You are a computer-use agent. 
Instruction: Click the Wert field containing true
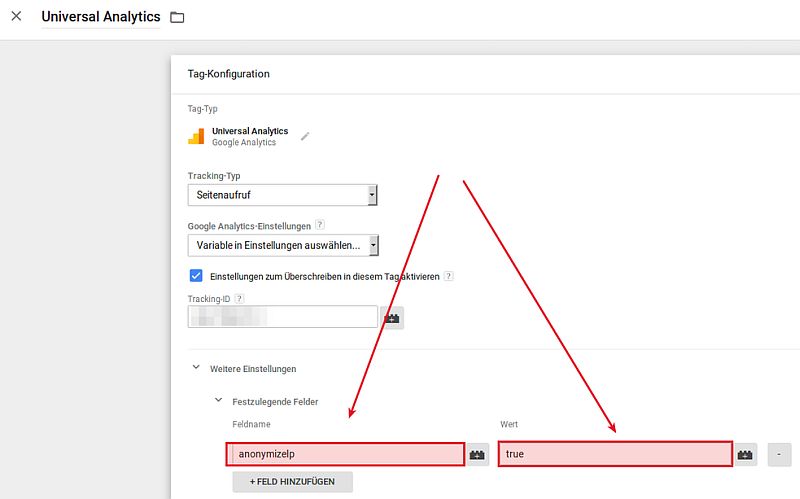[615, 454]
